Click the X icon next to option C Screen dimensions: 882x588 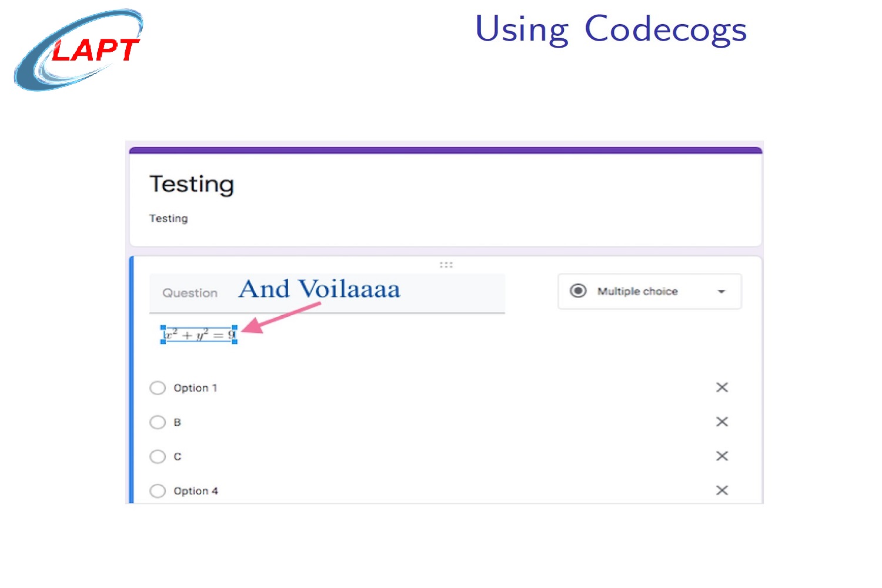click(722, 456)
